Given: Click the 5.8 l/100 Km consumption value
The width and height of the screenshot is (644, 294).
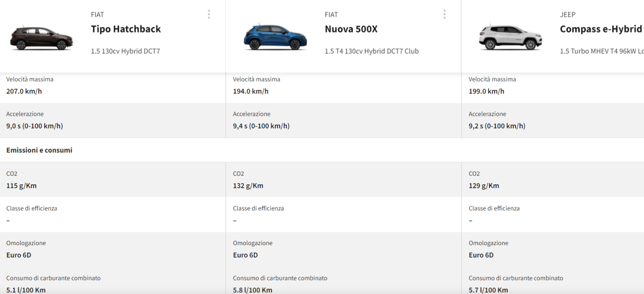Looking at the screenshot, I should click(253, 290).
